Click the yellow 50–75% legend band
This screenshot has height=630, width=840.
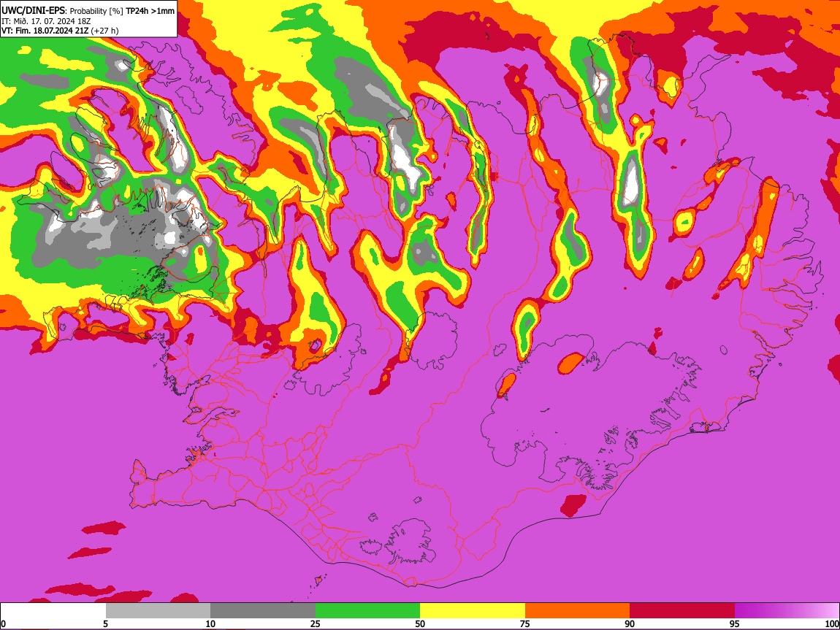click(473, 611)
